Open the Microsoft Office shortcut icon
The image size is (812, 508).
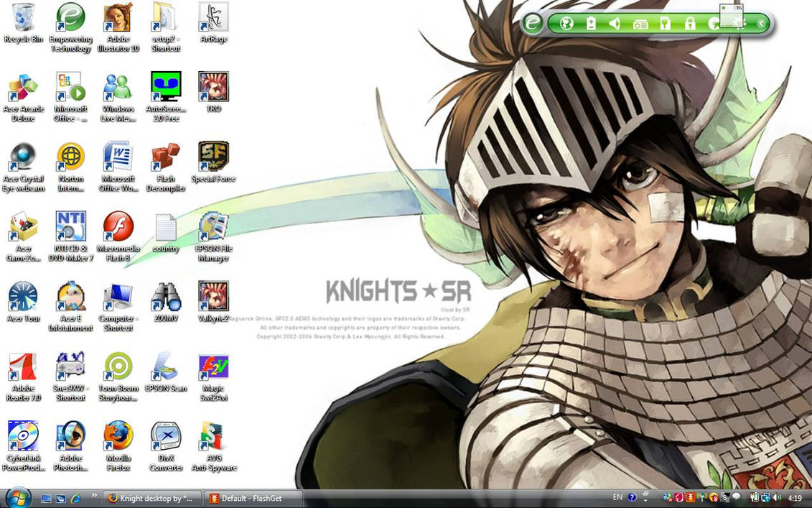point(71,98)
